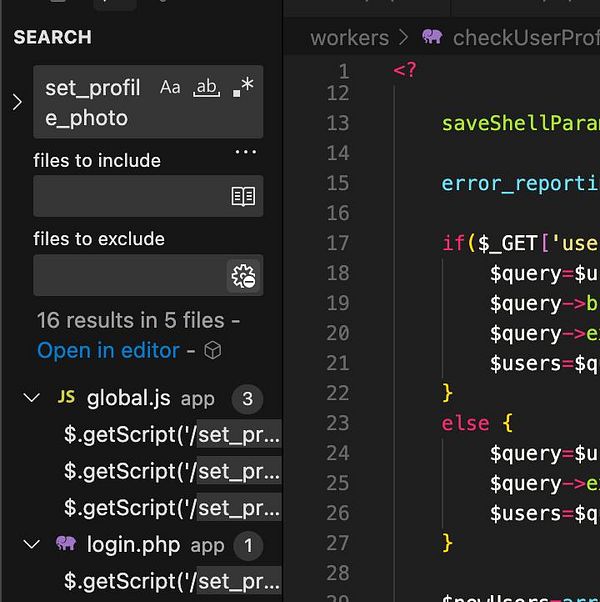This screenshot has width=600, height=602.
Task: Click closing brace on line 22
Action: click(448, 393)
